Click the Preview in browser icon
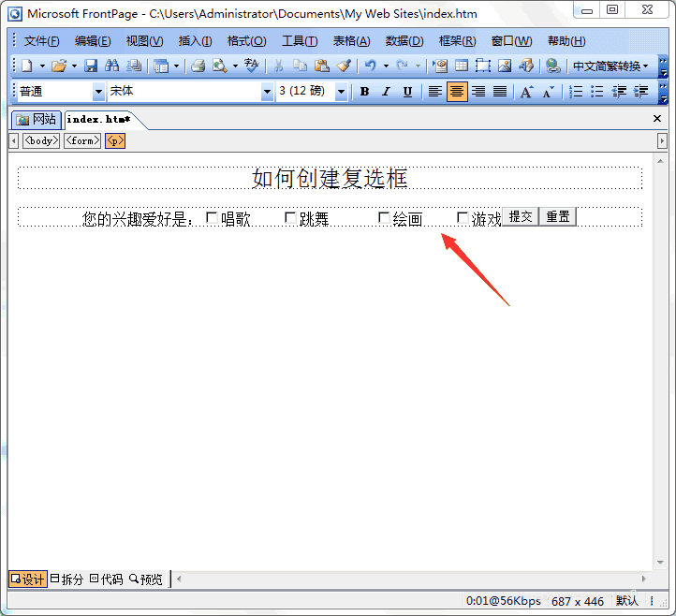Image resolution: width=676 pixels, height=616 pixels. (220, 66)
